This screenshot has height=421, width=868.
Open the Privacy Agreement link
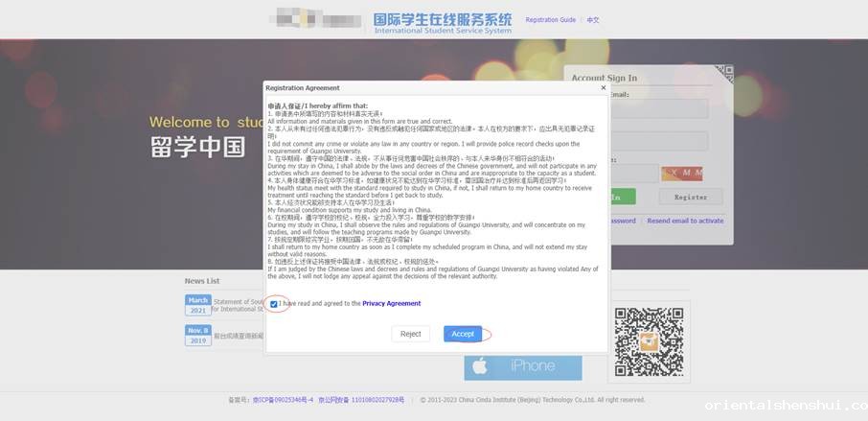[x=391, y=303]
